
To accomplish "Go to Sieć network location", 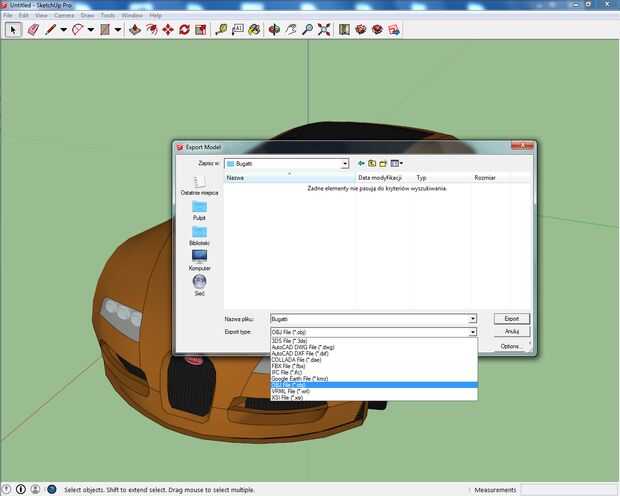I will (199, 286).
